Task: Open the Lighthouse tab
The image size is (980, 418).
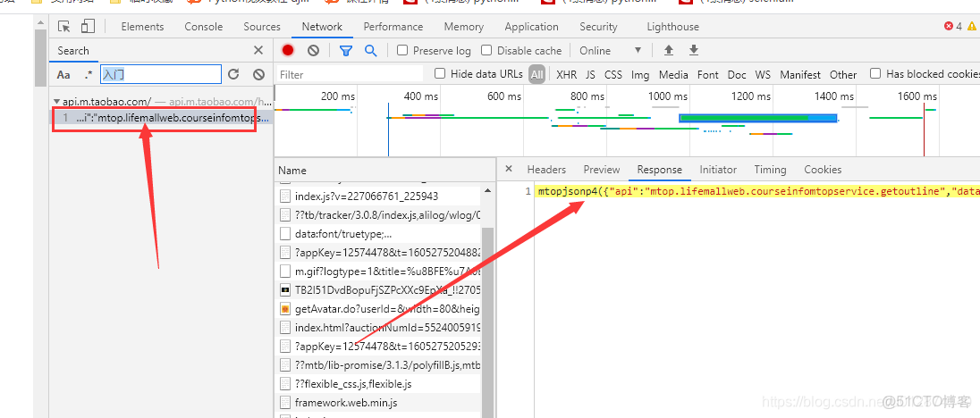Action: [673, 27]
